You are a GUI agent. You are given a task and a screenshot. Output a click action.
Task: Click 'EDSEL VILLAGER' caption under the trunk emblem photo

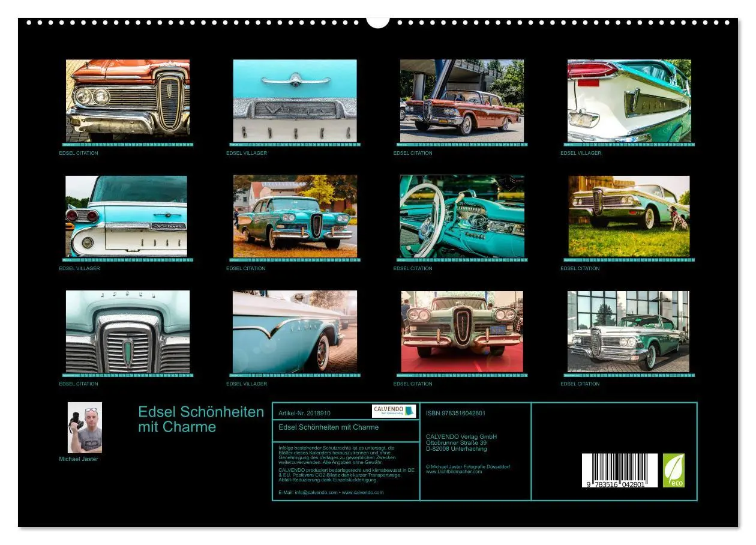pos(247,153)
